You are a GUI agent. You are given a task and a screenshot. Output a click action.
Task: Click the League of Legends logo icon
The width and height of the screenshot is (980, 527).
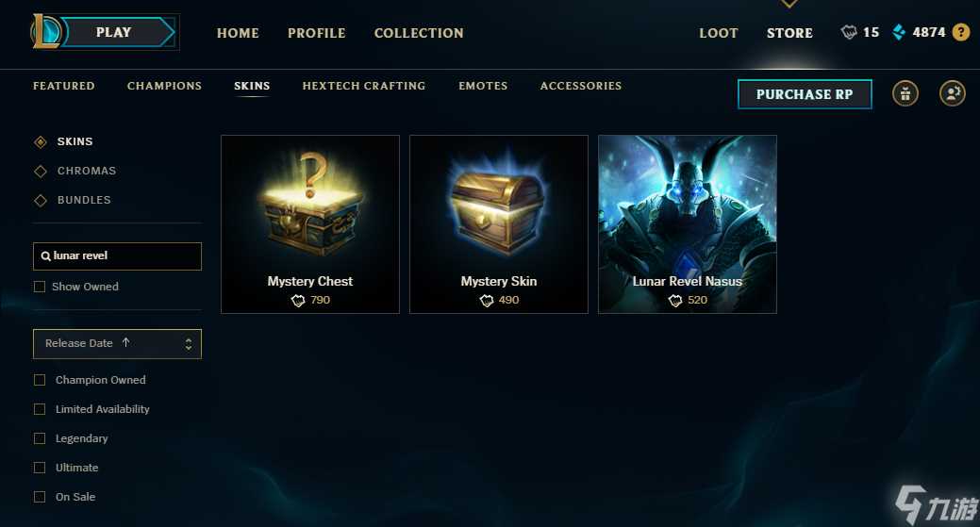[x=45, y=31]
